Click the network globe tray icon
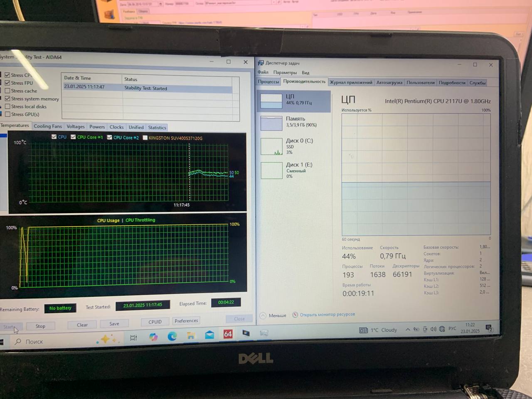The width and height of the screenshot is (532, 399). (x=442, y=329)
